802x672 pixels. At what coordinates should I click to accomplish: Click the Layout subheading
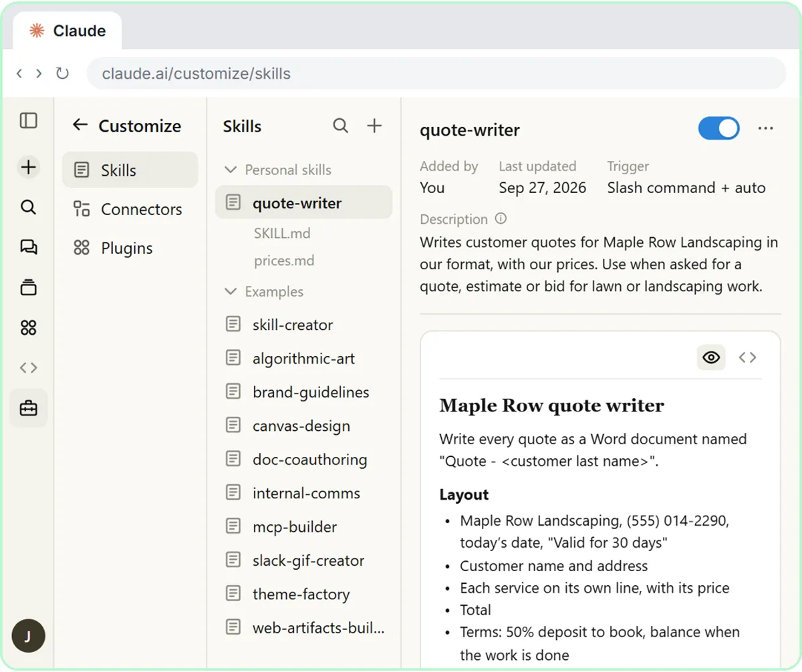click(464, 494)
